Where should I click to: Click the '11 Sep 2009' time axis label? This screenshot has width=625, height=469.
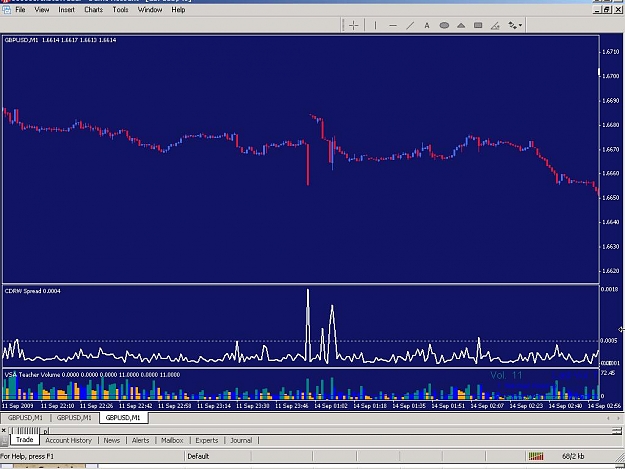tap(18, 406)
